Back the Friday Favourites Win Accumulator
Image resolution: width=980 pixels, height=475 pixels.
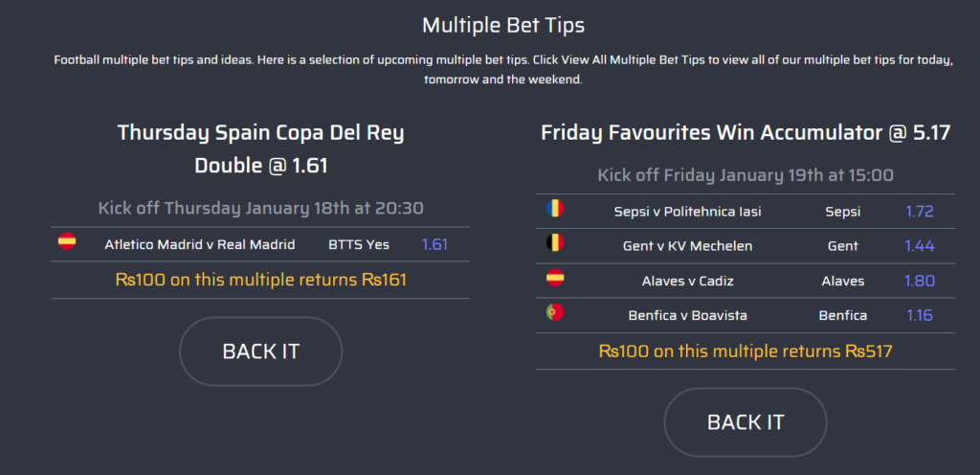click(745, 422)
